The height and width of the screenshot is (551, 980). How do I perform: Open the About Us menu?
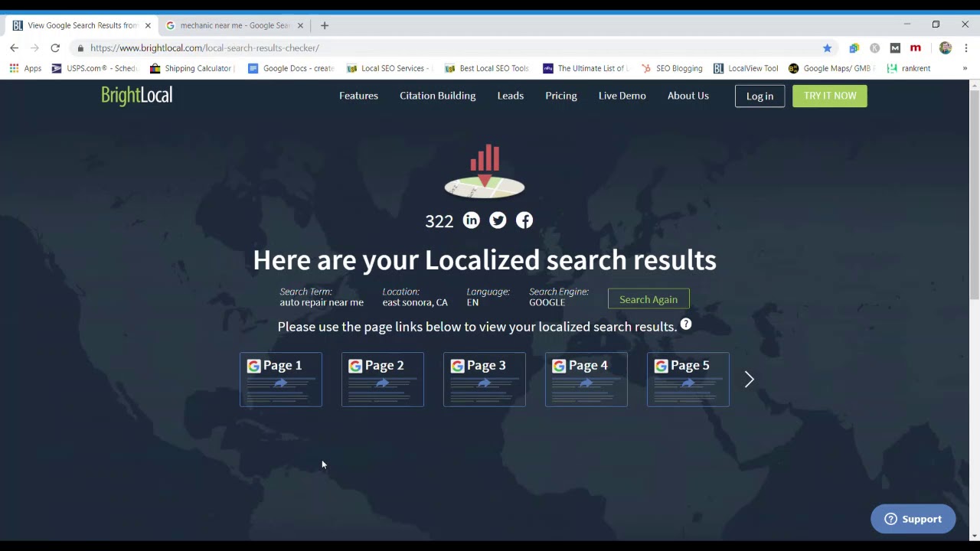[x=688, y=96]
